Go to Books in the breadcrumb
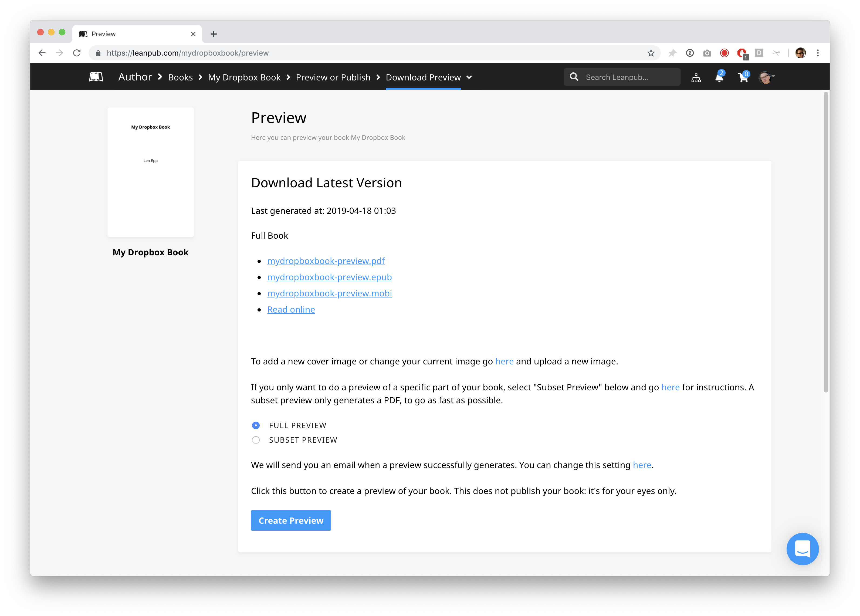This screenshot has width=860, height=616. click(181, 77)
